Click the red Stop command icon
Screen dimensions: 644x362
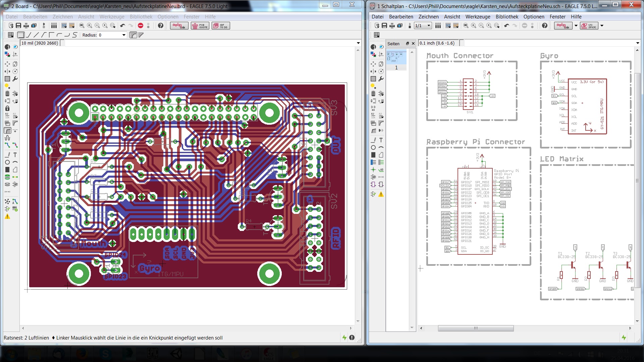[x=141, y=26]
